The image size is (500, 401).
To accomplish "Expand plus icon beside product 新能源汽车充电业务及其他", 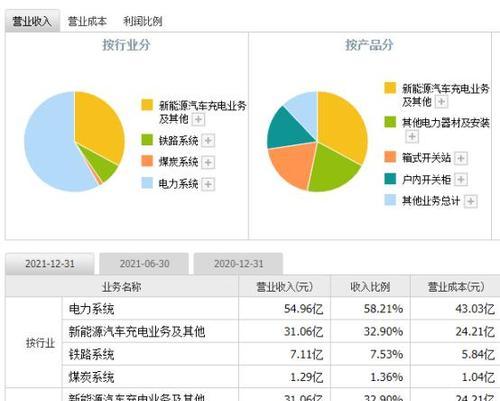I will [x=441, y=102].
